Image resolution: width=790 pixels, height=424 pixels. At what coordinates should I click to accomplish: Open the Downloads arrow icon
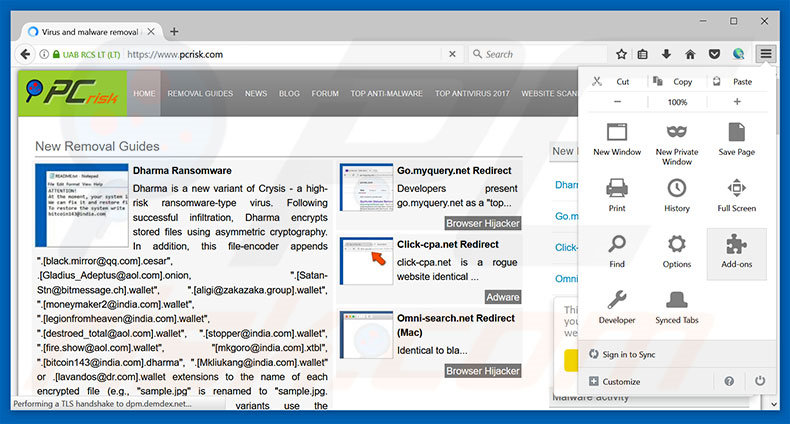[666, 54]
